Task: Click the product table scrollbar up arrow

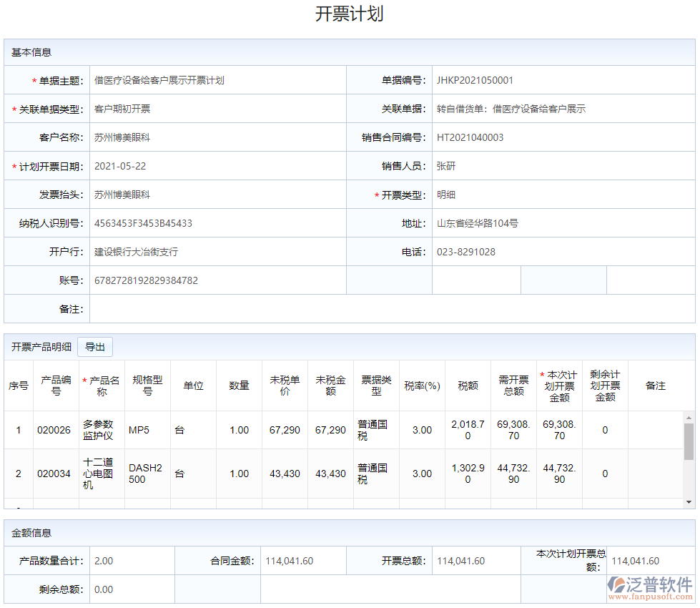Action: [x=689, y=417]
